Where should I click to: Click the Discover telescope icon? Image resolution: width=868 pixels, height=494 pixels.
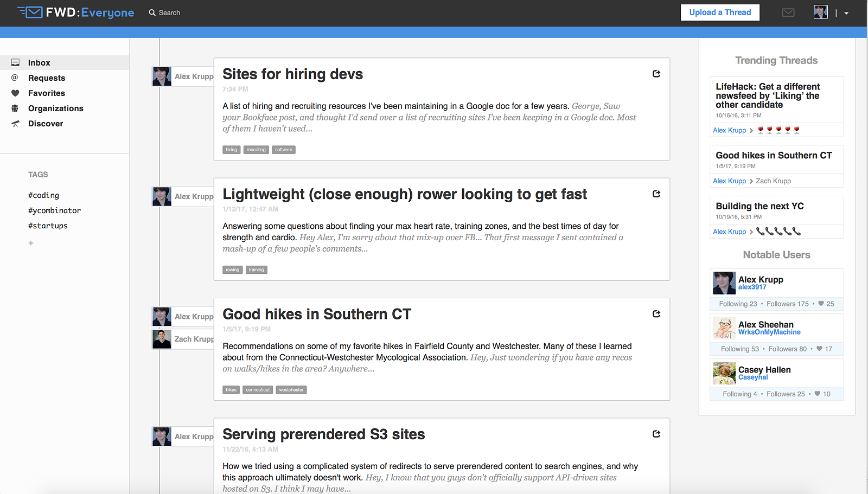[x=15, y=124]
